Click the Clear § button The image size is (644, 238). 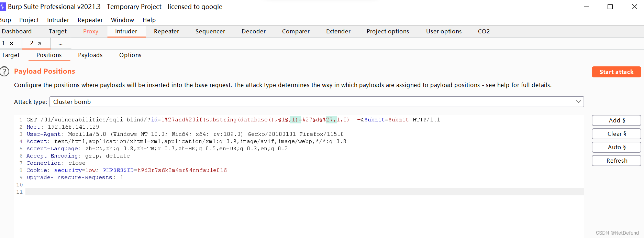coord(616,134)
